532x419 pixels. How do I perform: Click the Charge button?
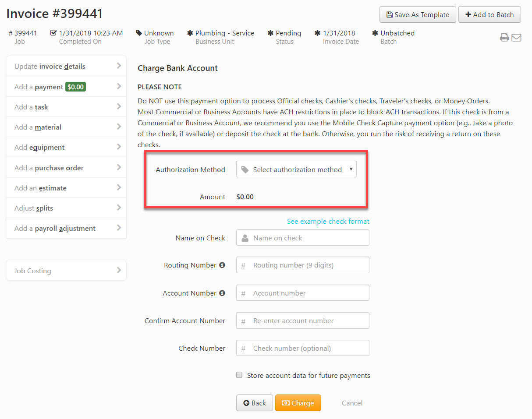(298, 403)
